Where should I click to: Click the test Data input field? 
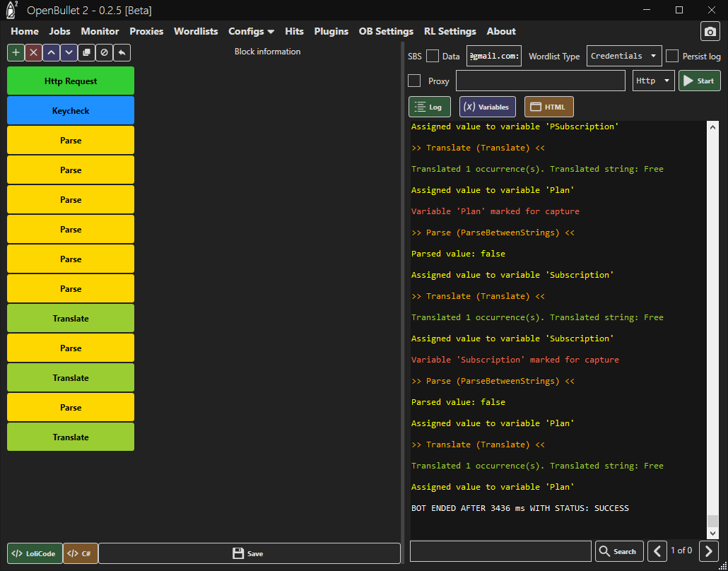(x=493, y=56)
